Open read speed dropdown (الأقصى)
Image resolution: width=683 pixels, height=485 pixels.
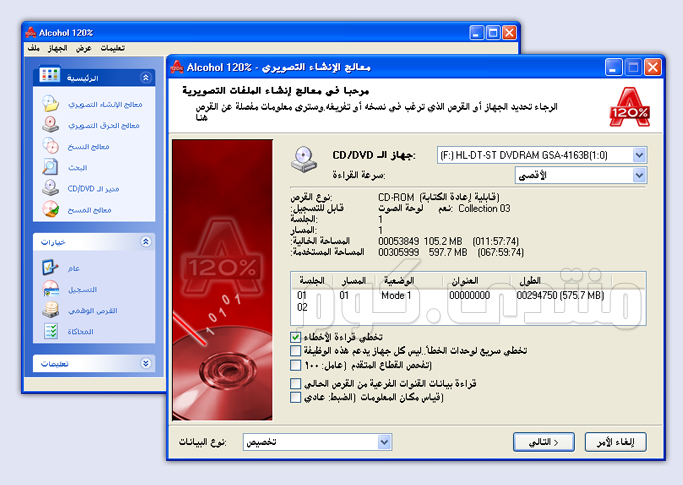coord(639,176)
